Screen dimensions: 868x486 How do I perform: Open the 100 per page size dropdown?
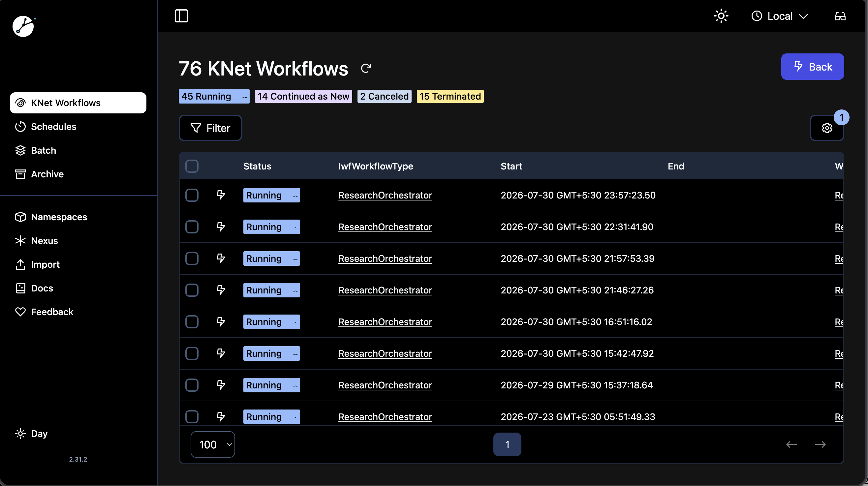click(x=213, y=444)
